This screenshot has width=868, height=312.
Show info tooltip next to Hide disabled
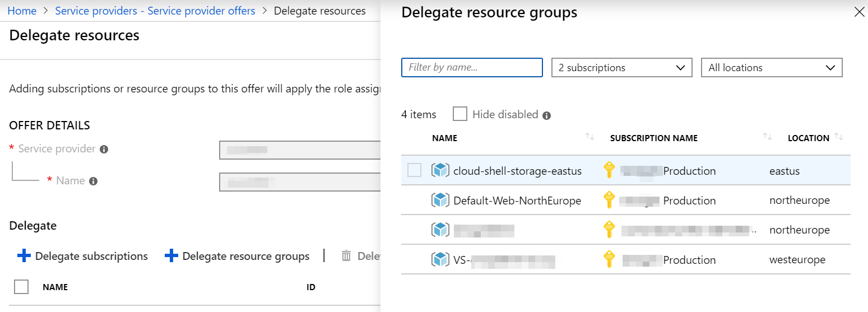click(546, 115)
